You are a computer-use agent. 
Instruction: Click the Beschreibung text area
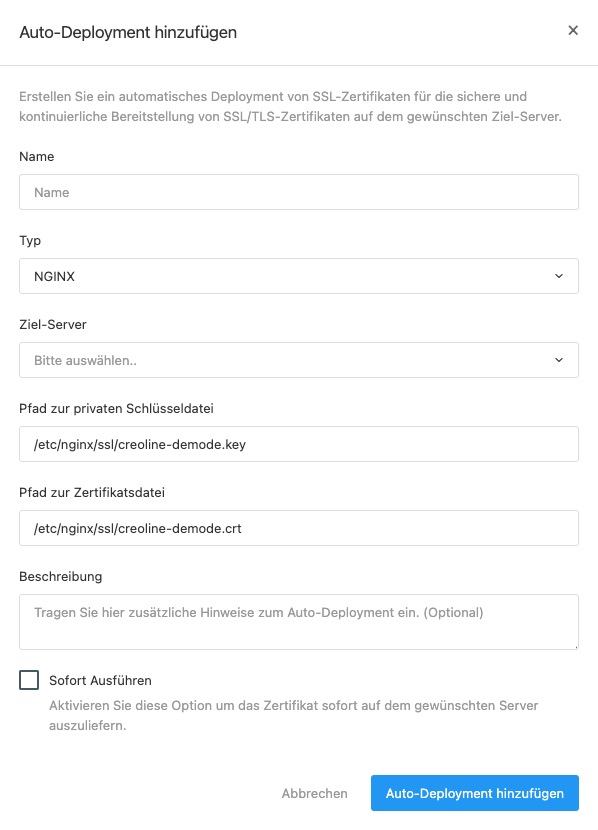pyautogui.click(x=298, y=622)
